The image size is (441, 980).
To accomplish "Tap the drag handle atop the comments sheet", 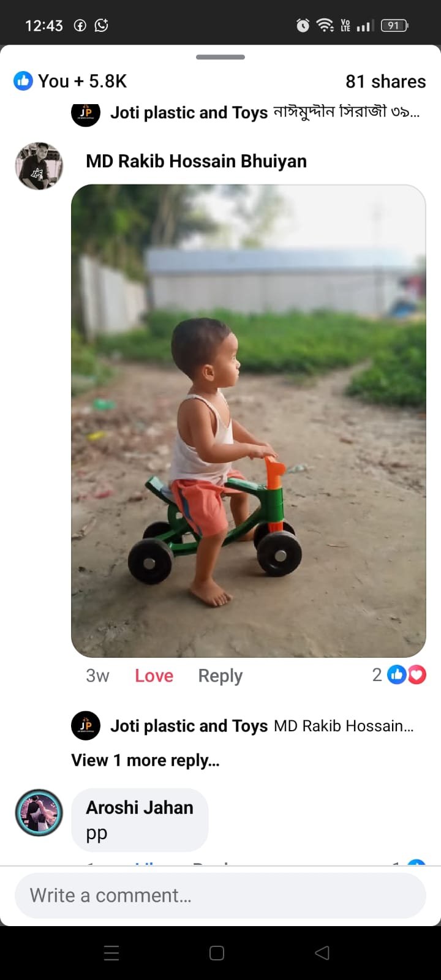I will (221, 57).
